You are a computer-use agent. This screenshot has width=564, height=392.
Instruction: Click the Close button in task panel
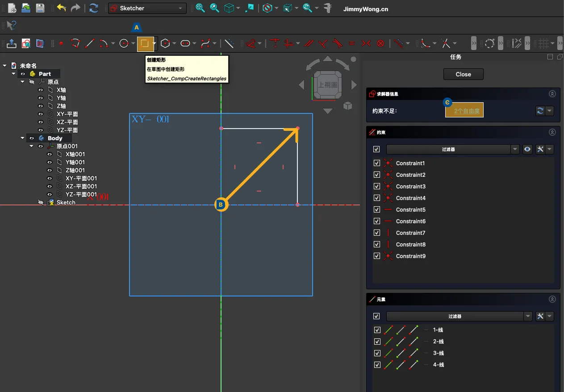463,74
